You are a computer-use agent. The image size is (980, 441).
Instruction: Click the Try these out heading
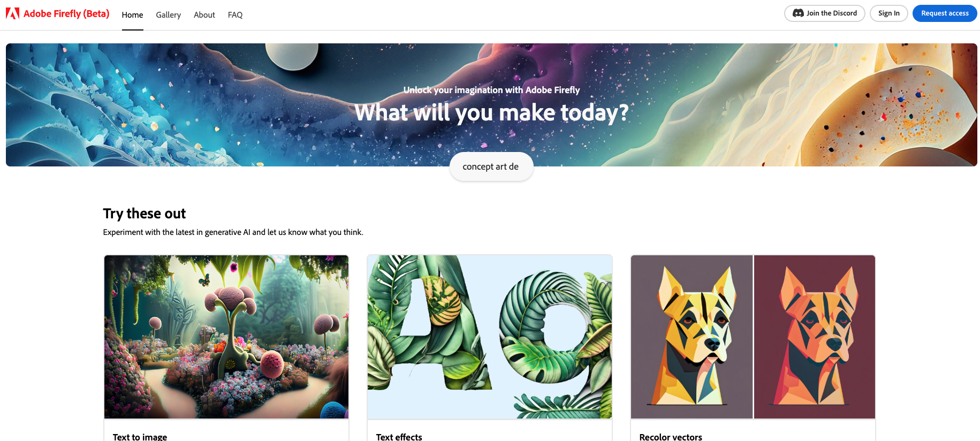coord(145,214)
